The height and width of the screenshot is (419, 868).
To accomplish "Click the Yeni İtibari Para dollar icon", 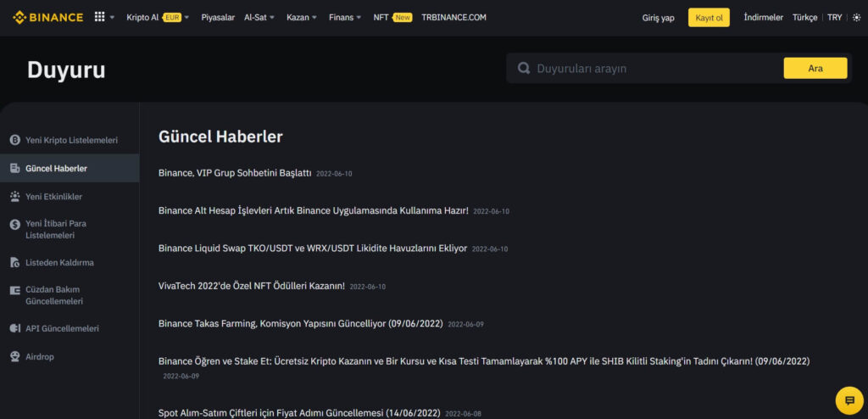I will click(x=15, y=225).
